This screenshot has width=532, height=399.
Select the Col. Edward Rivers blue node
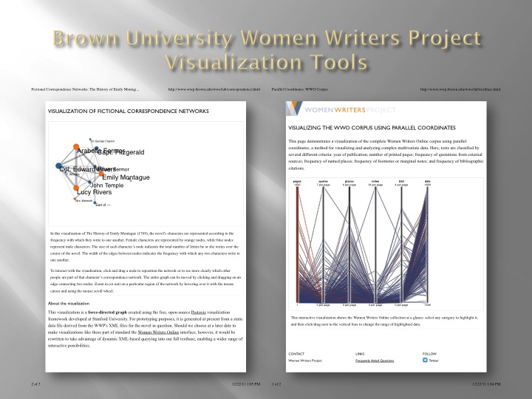coord(59,165)
